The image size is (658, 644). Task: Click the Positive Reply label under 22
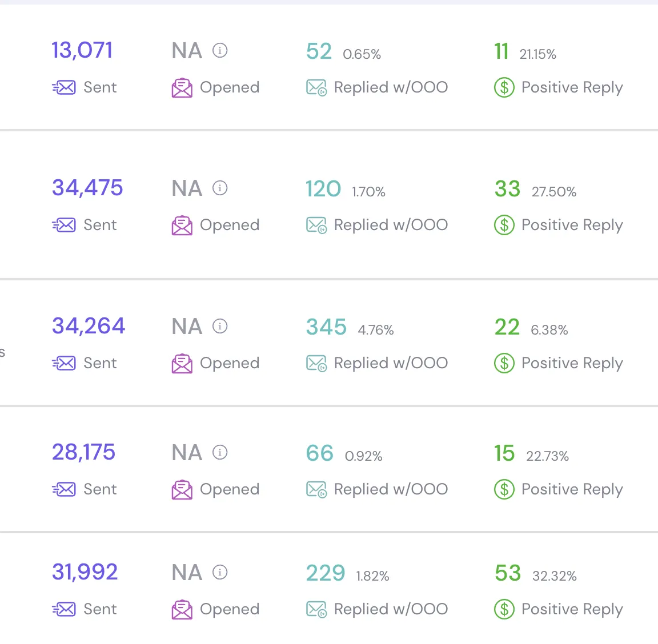coord(572,363)
